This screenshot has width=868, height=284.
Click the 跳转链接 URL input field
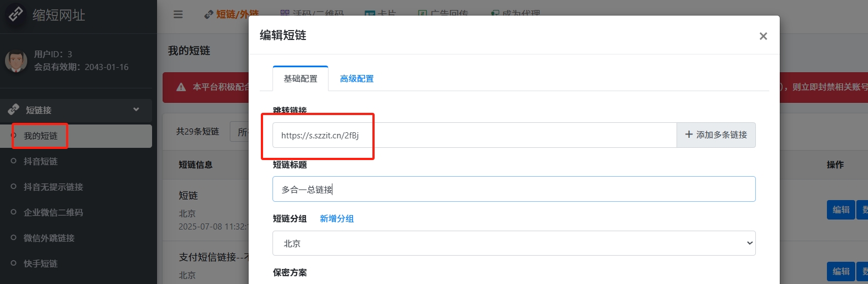475,135
